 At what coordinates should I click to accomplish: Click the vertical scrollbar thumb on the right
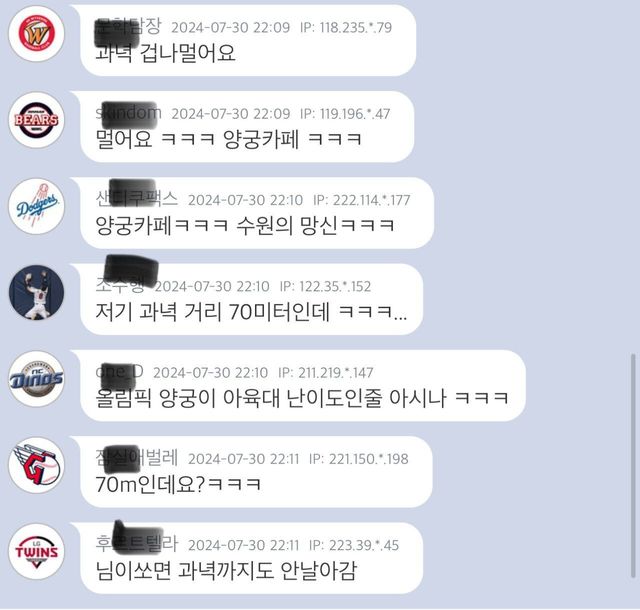(x=633, y=466)
